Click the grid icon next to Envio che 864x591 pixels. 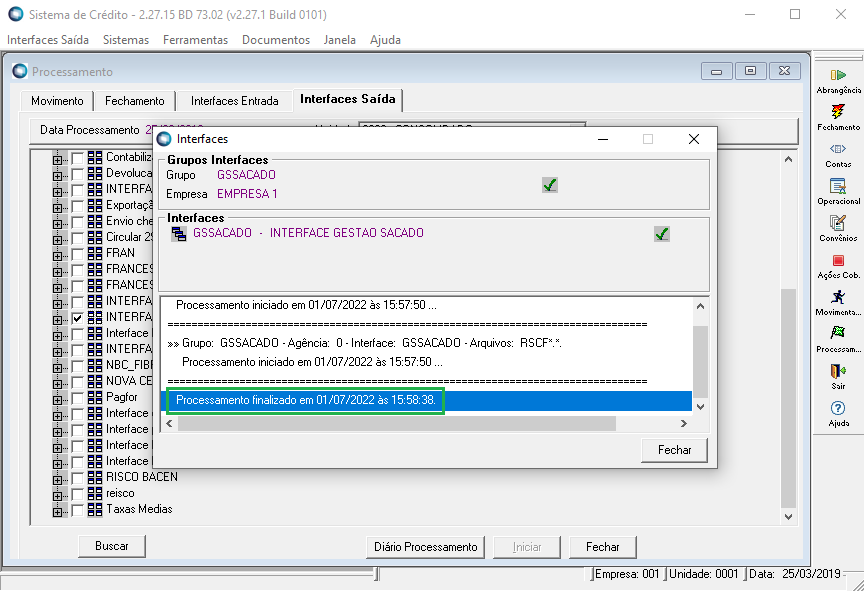click(95, 221)
